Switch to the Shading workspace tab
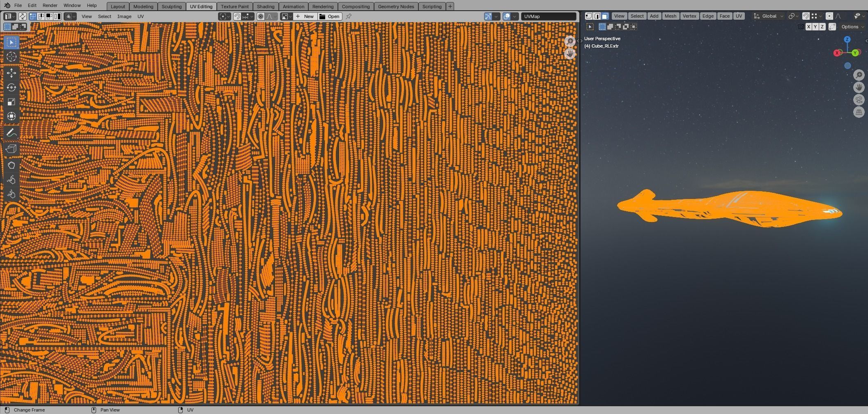The height and width of the screenshot is (414, 868). (x=266, y=7)
